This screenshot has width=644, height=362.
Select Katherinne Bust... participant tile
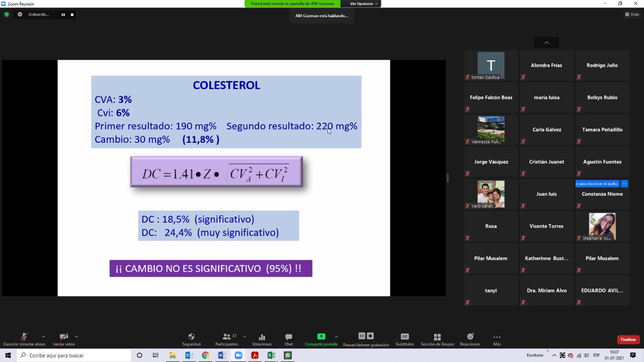click(546, 258)
